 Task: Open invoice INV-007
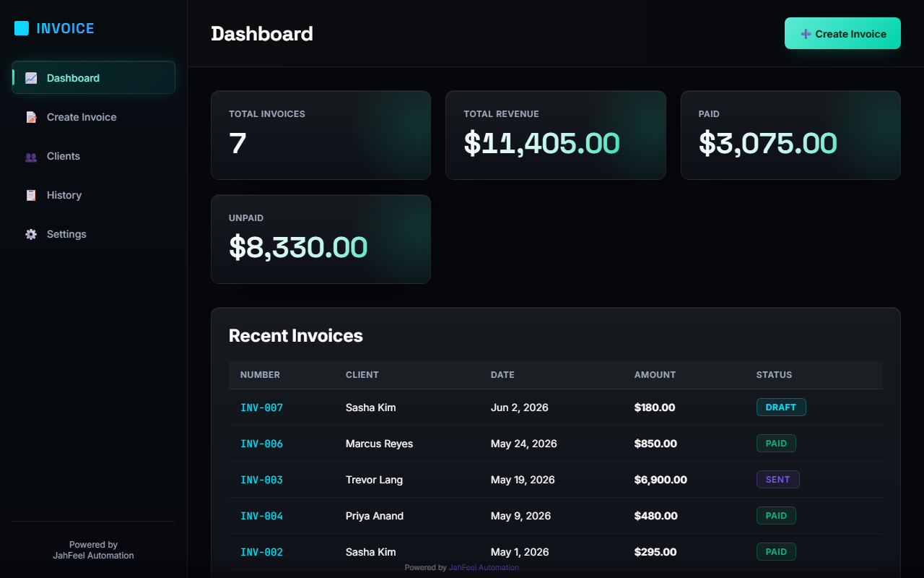[x=261, y=407]
